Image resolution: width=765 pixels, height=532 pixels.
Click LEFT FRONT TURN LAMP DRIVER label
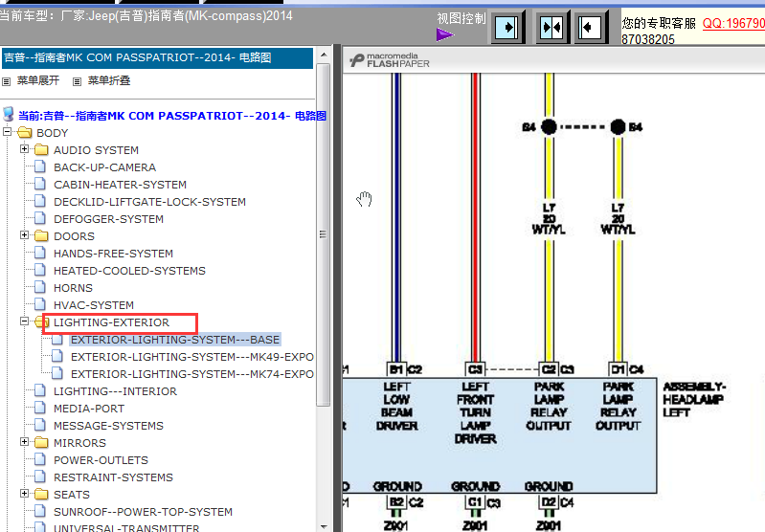pos(475,412)
